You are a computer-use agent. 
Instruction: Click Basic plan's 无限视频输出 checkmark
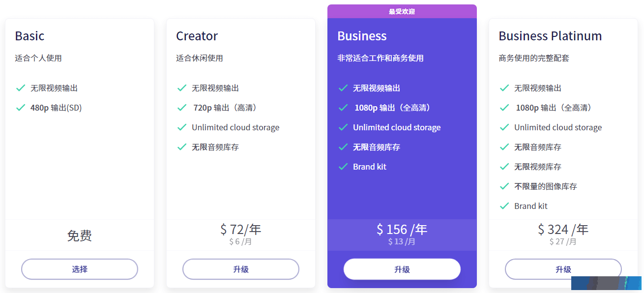pos(21,88)
